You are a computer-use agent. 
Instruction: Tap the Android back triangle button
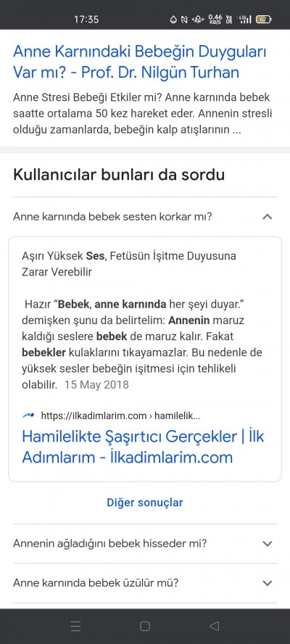214,626
